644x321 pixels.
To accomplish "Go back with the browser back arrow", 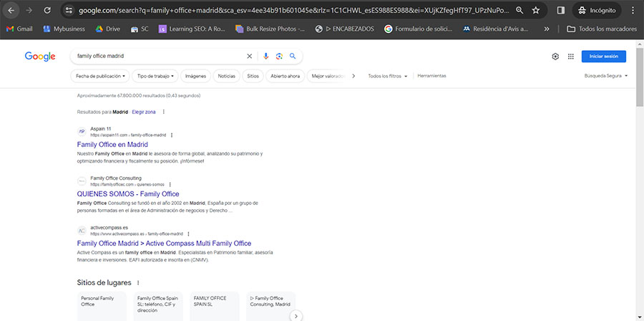I will click(x=11, y=10).
